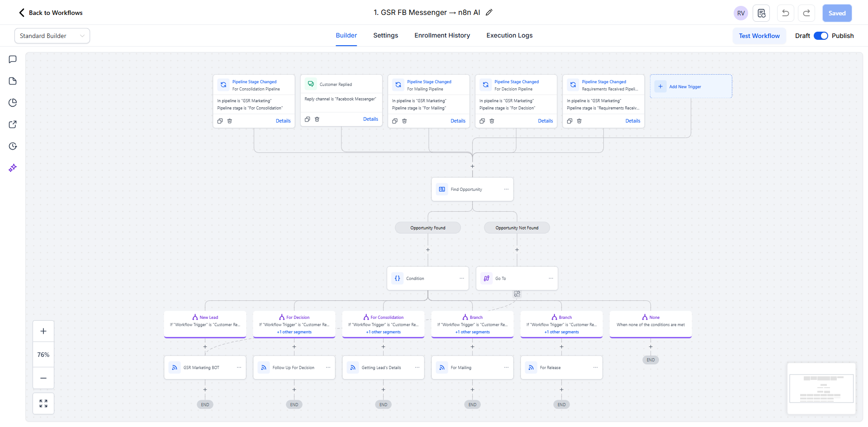
Task: Open the stats pie chart sidebar icon
Action: (13, 103)
